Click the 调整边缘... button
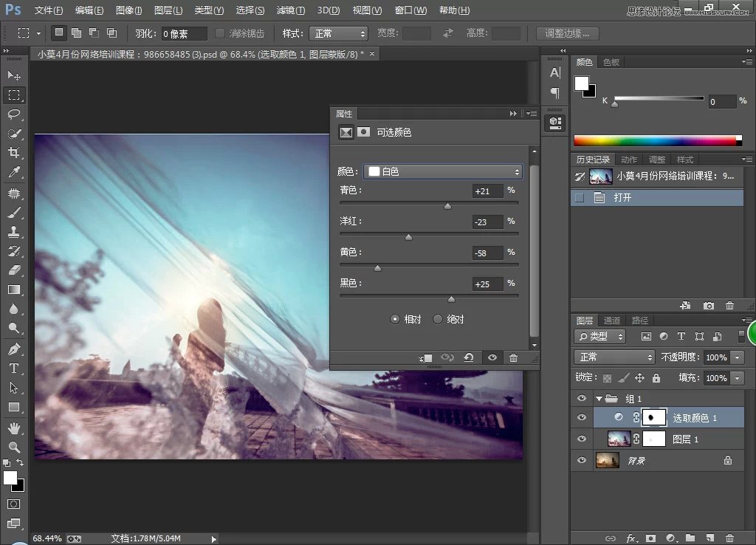This screenshot has height=545, width=756. 568,33
